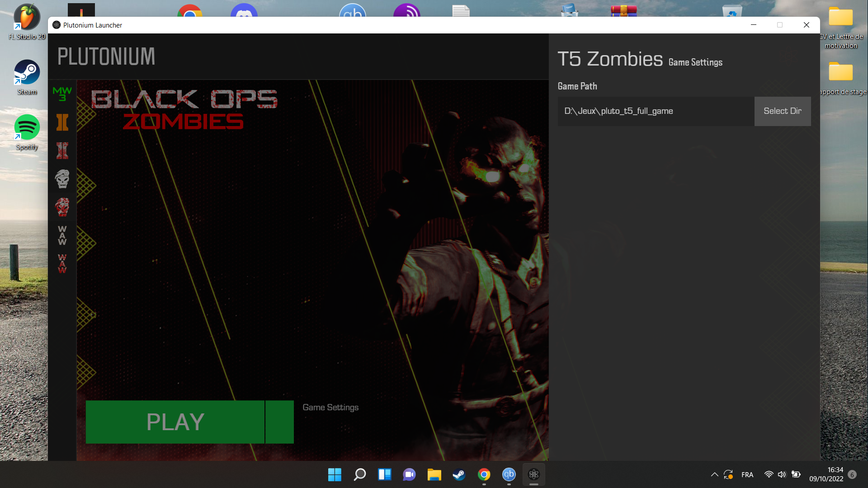Viewport: 868px width, 488px height.
Task: Open the Spotify desktop shortcut
Action: 27,132
